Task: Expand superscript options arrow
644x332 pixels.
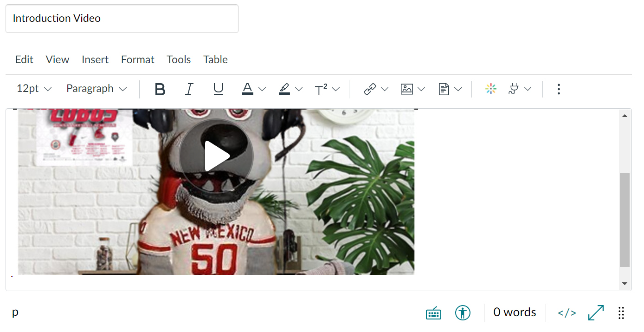Action: (336, 89)
